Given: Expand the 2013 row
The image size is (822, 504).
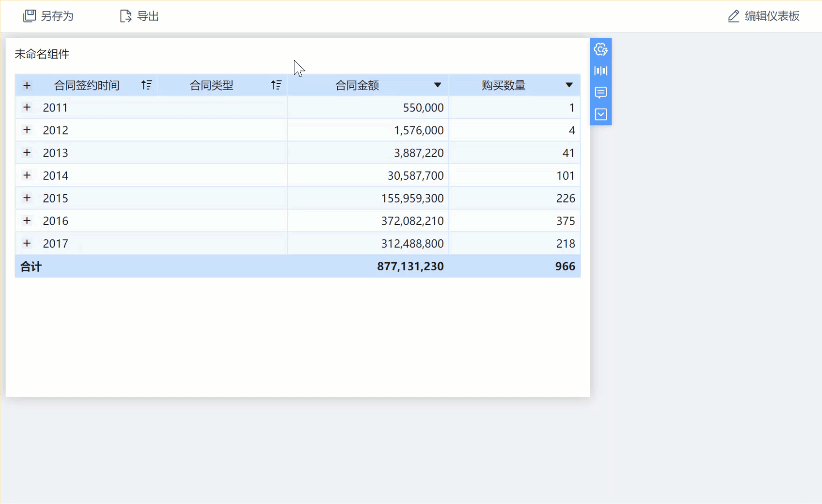Looking at the screenshot, I should click(27, 153).
